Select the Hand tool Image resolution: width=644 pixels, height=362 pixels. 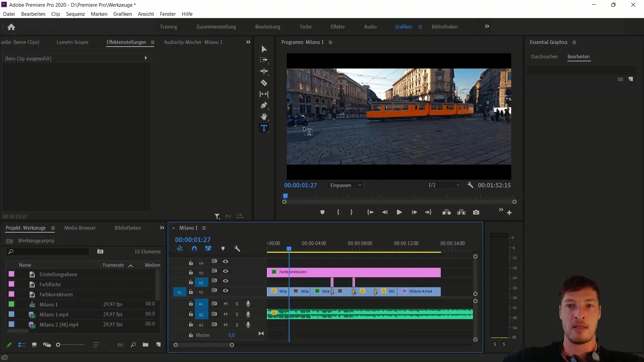[x=264, y=117]
